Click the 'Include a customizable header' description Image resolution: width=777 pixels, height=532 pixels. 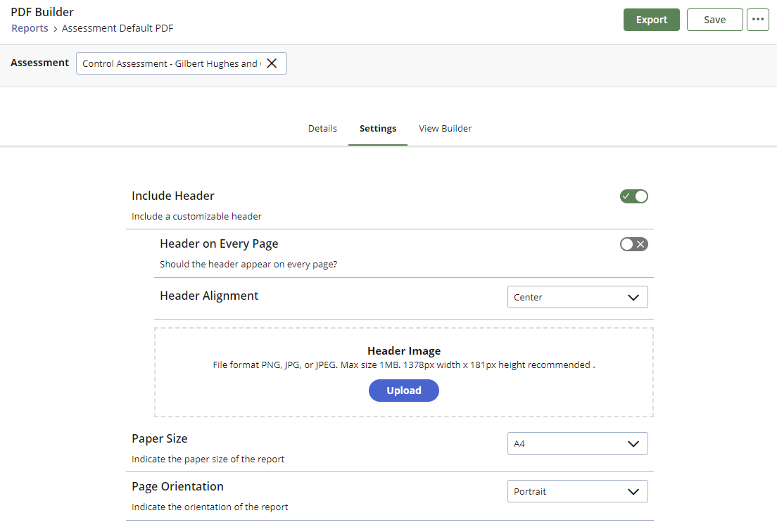tap(196, 217)
